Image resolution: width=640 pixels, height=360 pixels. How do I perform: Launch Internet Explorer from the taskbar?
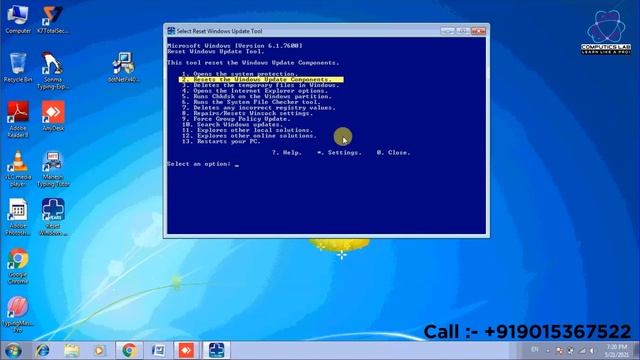point(42,351)
